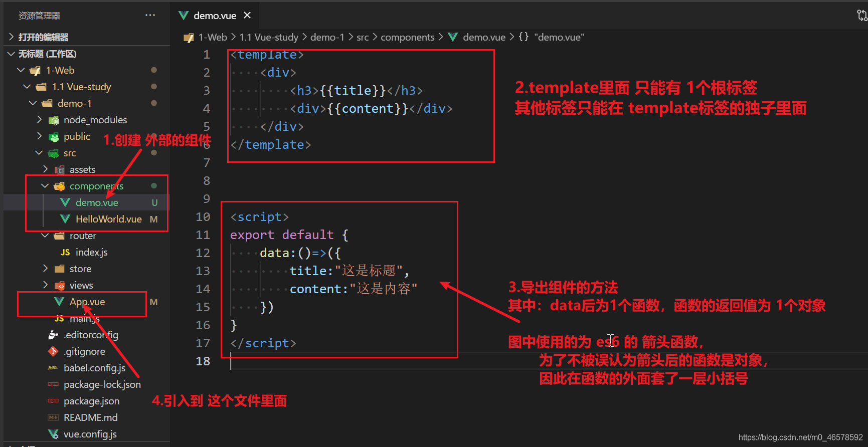The height and width of the screenshot is (447, 868).
Task: Expand the node_modules folder
Action: (39, 120)
